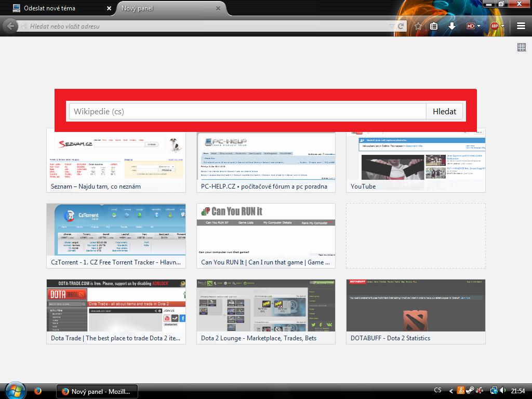
Task: Toggle the new tab grid icon
Action: click(x=521, y=47)
